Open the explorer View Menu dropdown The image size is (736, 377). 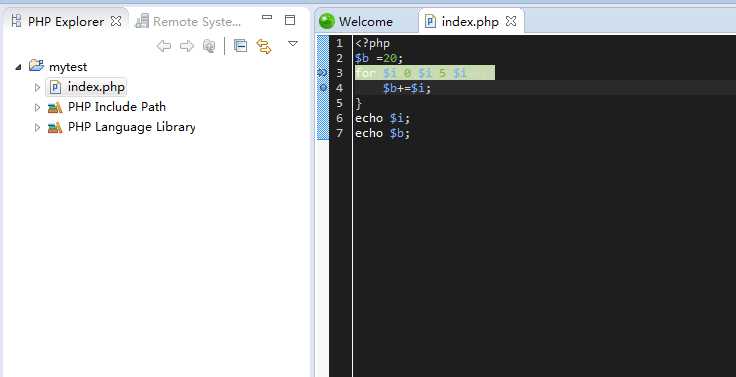293,44
